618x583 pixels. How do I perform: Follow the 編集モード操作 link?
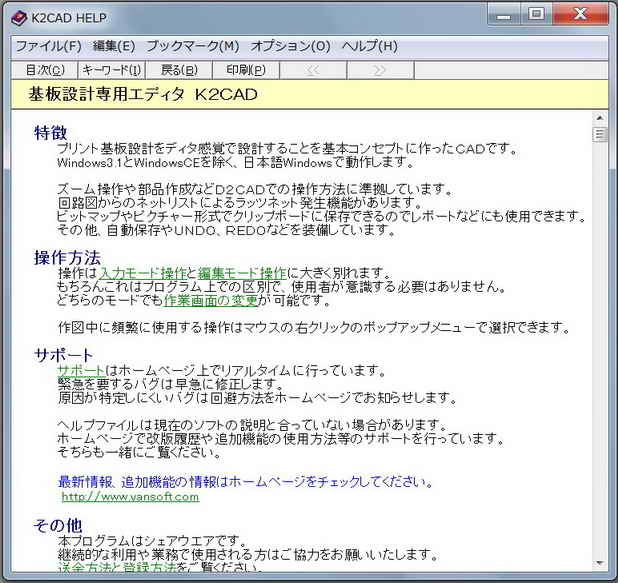(x=242, y=273)
